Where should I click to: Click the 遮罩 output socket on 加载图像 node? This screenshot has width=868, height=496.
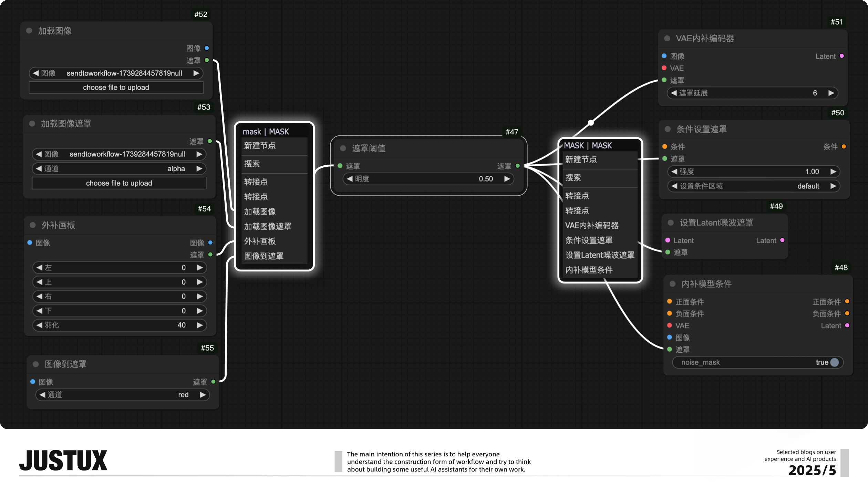point(207,60)
